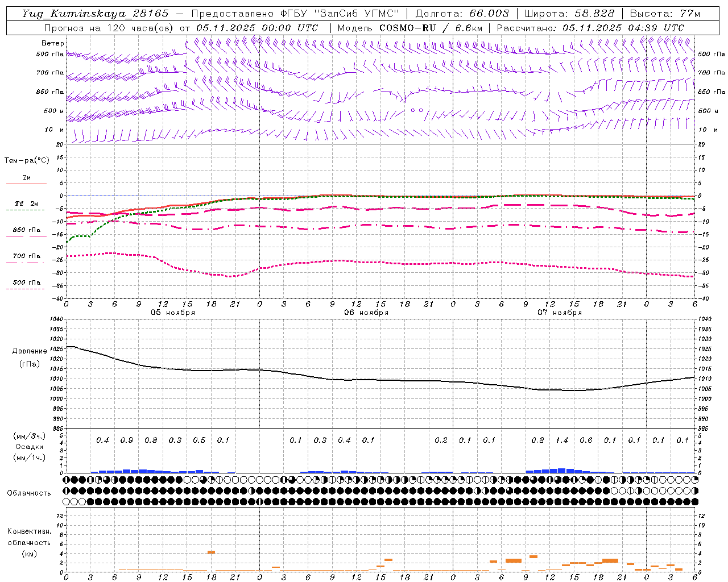This screenshot has height=582, width=728.
Task: Click the '500 гПа' temperature legend entry below 700 гПа
Action: [x=27, y=282]
